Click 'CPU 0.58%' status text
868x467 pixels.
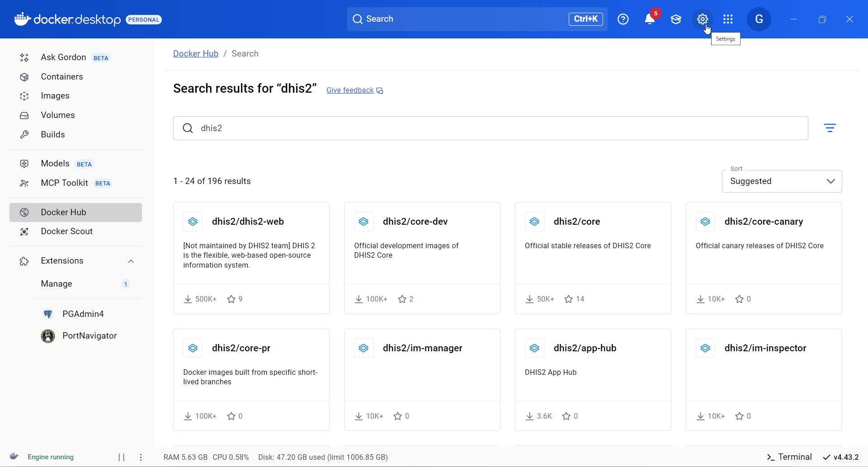click(231, 457)
